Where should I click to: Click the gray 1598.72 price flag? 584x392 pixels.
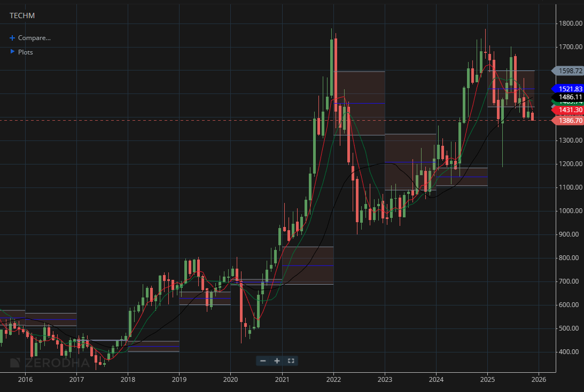point(568,70)
